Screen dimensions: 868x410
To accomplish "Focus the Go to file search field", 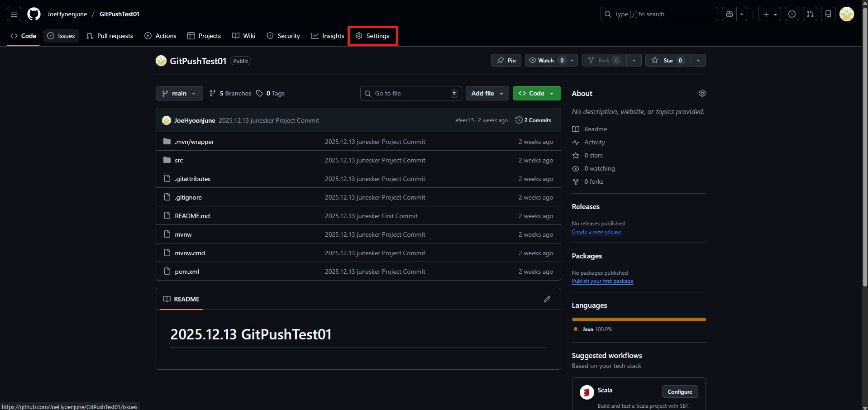I will coord(411,93).
